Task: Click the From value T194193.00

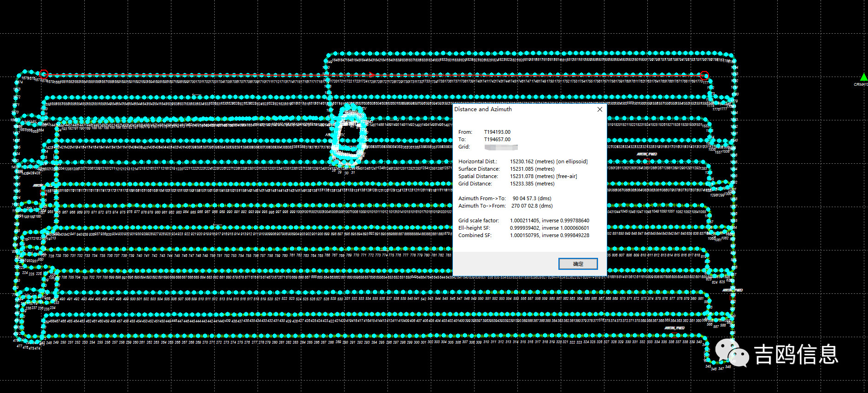Action: click(497, 132)
